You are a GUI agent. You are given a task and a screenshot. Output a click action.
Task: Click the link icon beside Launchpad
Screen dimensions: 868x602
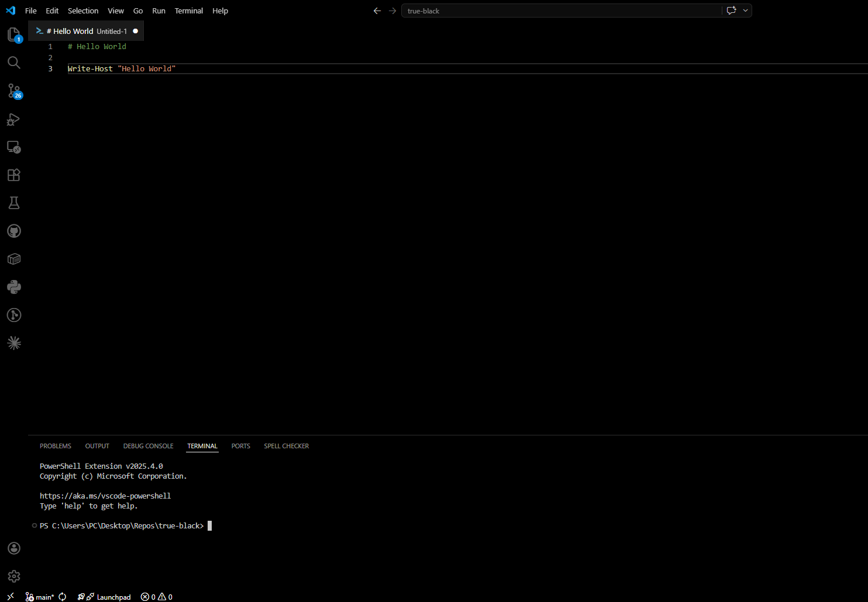click(90, 597)
